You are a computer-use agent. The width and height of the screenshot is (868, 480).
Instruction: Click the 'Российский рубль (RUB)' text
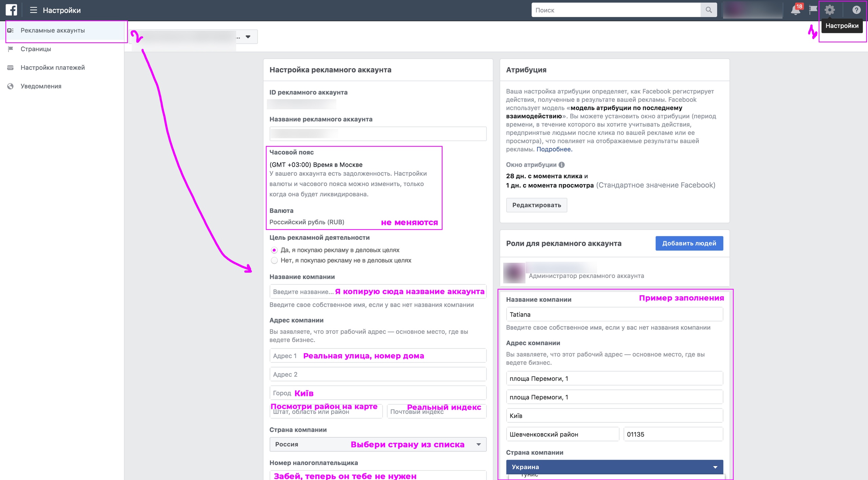click(307, 222)
